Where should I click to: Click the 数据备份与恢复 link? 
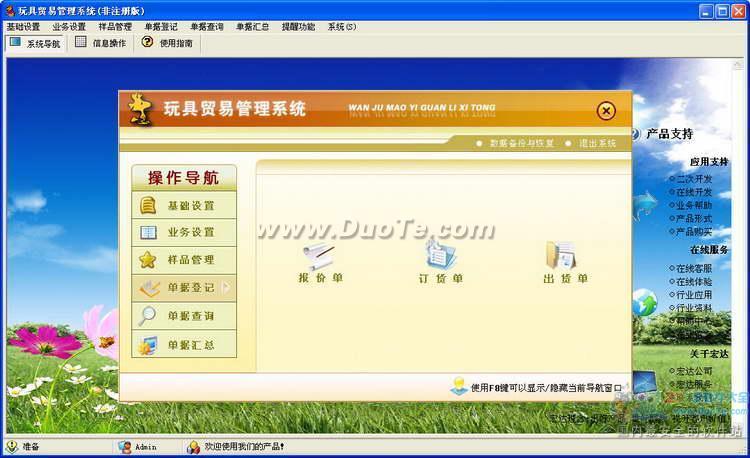tap(521, 143)
